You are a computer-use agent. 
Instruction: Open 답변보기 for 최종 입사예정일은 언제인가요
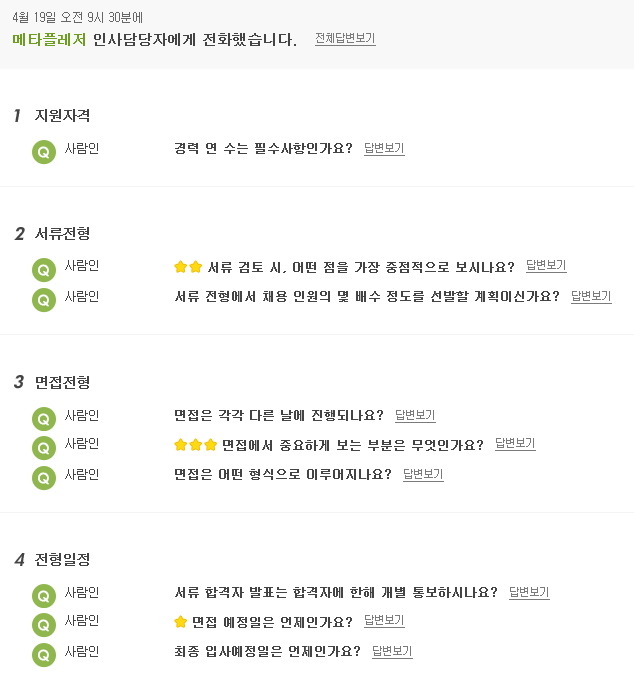[392, 651]
